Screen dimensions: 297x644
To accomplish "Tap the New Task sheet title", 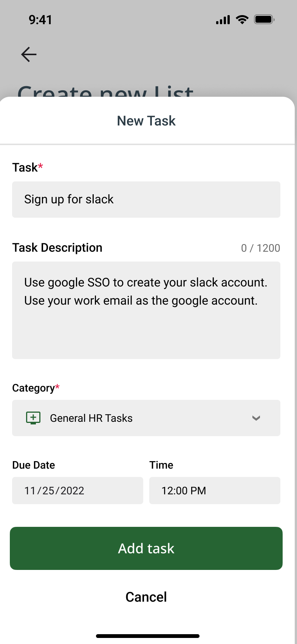I will point(146,121).
